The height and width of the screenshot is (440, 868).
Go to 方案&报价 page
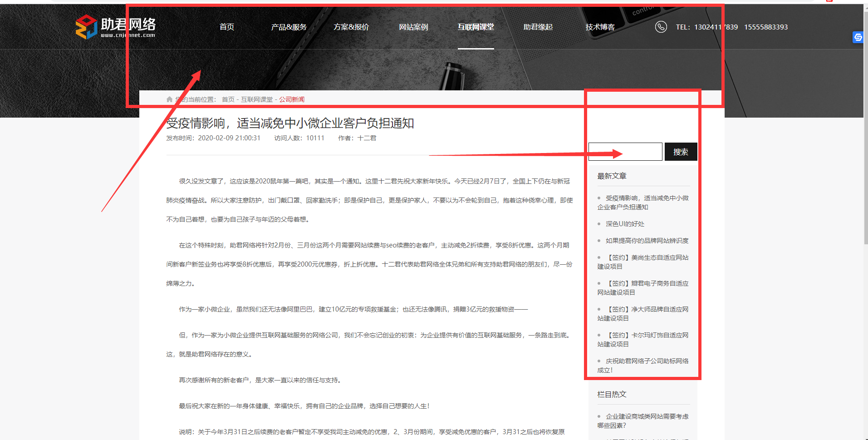coord(351,27)
